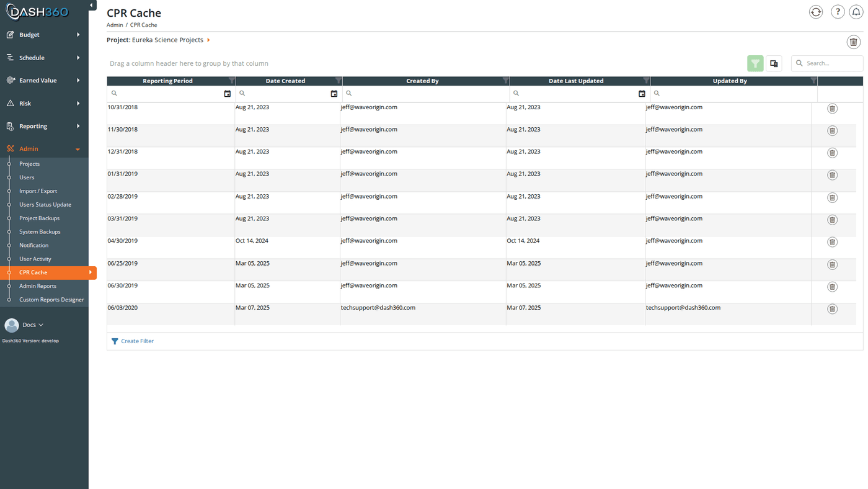Delete the 04/30/2019 cache row
The height and width of the screenshot is (489, 868).
click(x=833, y=242)
